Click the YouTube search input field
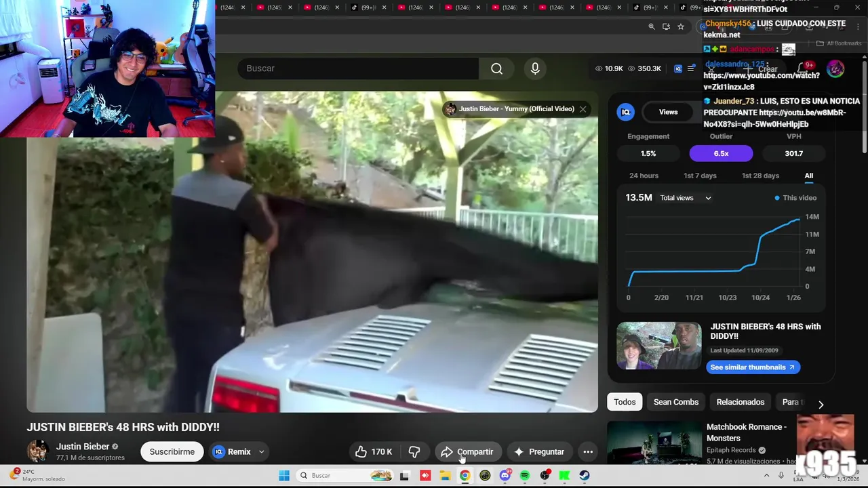This screenshot has width=868, height=488. point(358,68)
